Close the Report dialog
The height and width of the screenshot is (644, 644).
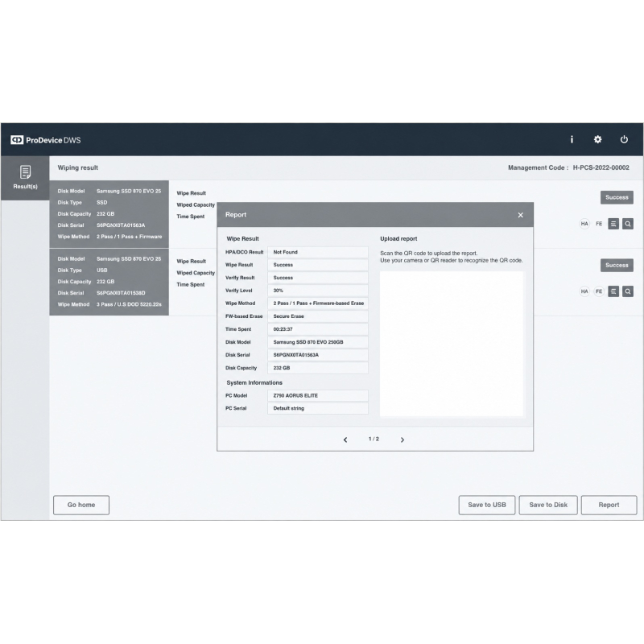click(520, 215)
